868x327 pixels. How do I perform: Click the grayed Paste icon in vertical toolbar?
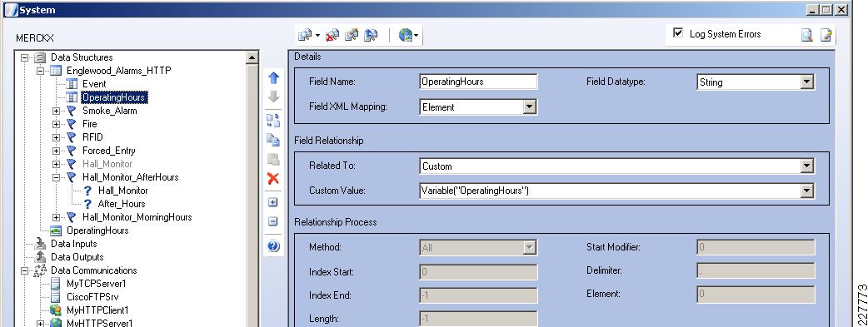[273, 160]
